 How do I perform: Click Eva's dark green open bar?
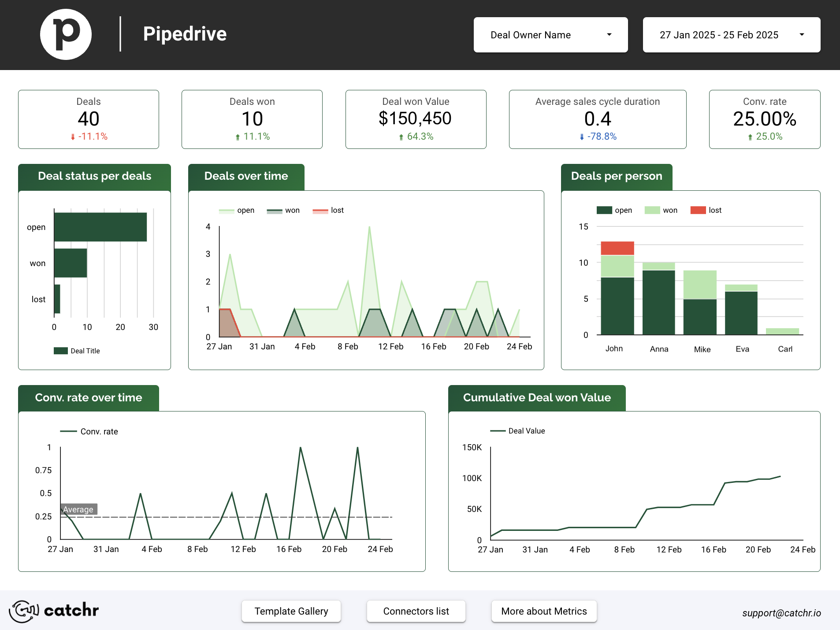pyautogui.click(x=741, y=313)
